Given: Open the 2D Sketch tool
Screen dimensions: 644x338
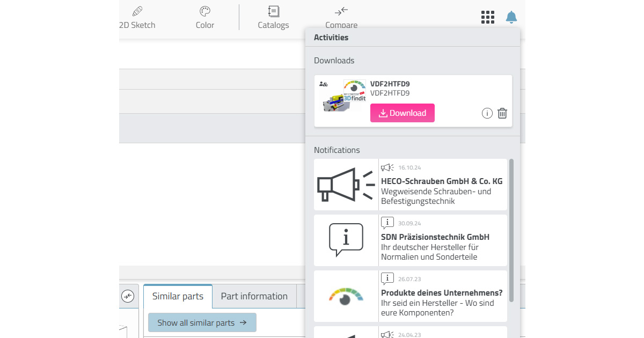Looking at the screenshot, I should tap(137, 18).
